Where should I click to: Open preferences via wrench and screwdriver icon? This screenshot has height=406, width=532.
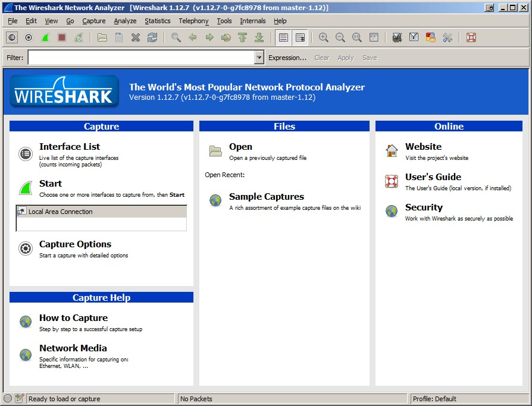(x=447, y=37)
